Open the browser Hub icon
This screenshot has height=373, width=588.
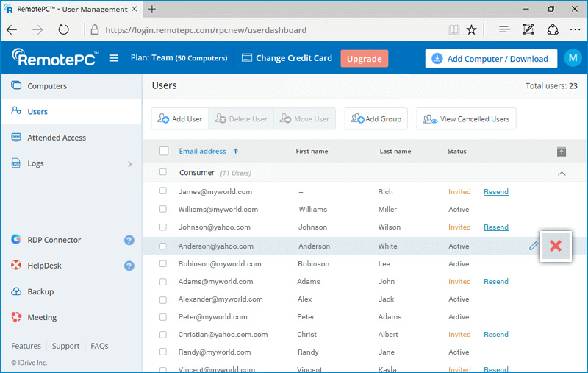click(x=504, y=29)
